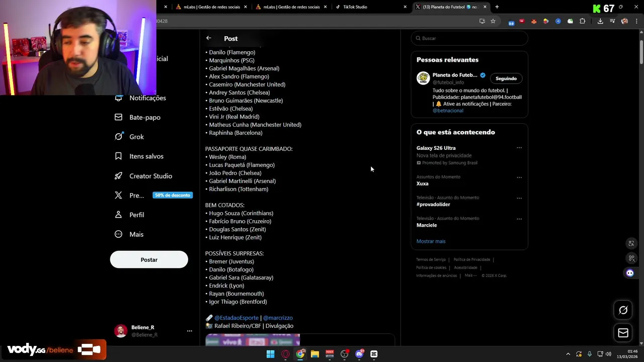Image resolution: width=644 pixels, height=362 pixels.
Task: Open Notificações from the sidebar
Action: coord(140,98)
